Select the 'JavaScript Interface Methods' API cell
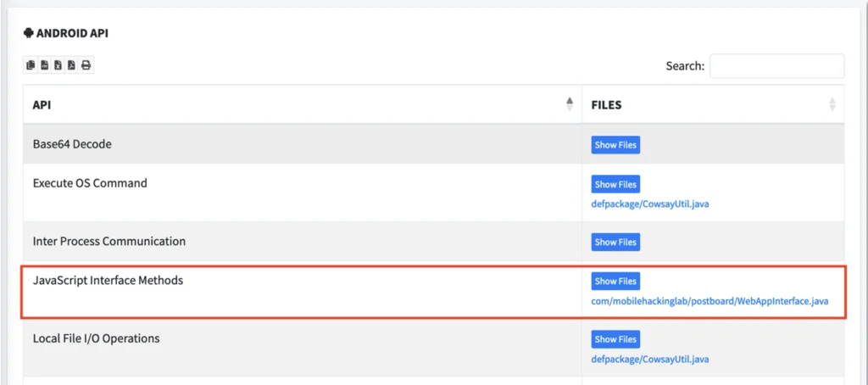 coord(303,290)
